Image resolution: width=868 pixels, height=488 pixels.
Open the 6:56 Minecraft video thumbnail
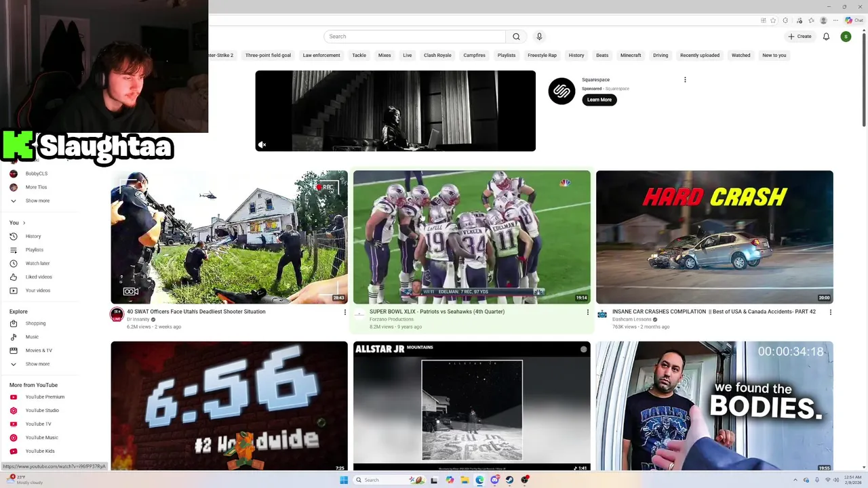tap(229, 406)
